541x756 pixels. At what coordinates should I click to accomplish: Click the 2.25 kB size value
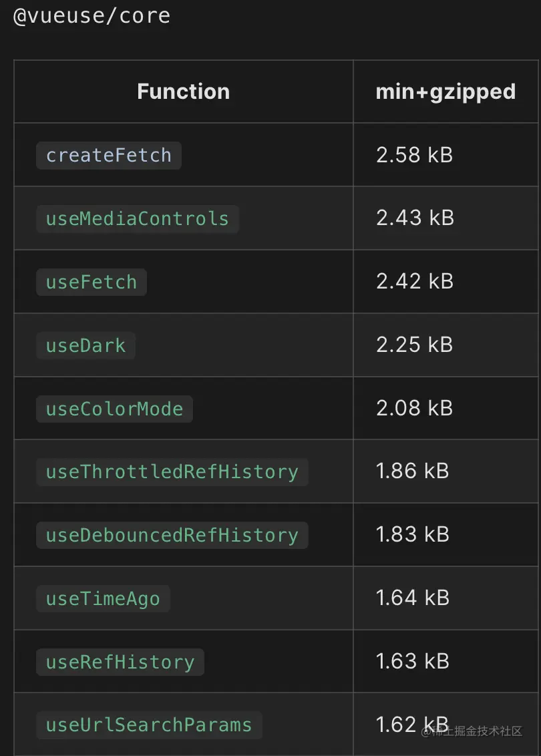415,345
